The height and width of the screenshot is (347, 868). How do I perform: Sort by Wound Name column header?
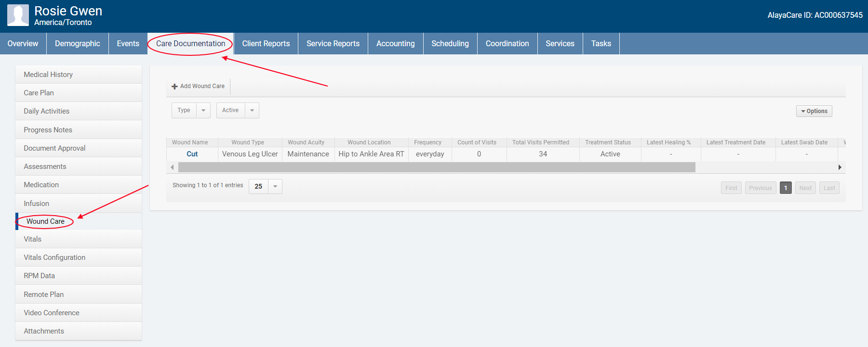[x=190, y=142]
